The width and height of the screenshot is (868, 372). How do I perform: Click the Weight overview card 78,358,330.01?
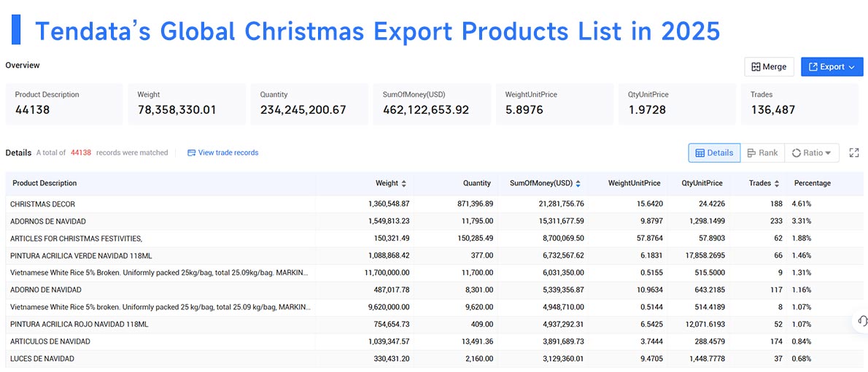click(x=187, y=104)
